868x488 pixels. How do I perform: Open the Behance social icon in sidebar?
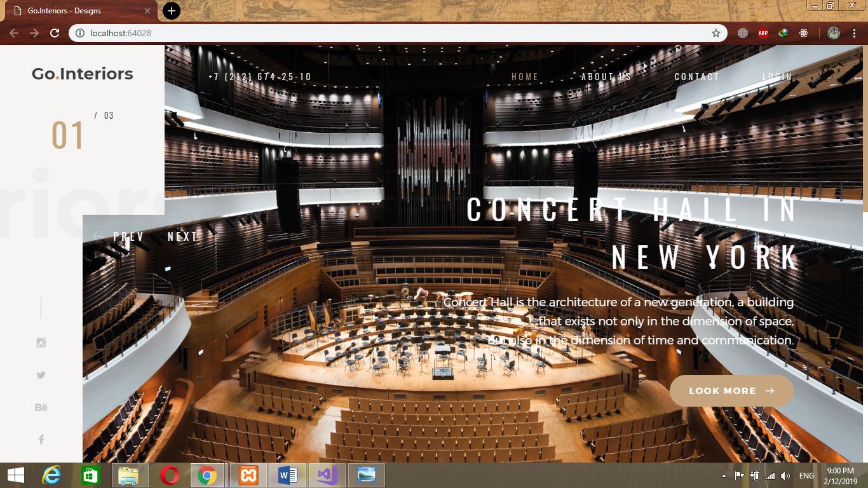click(x=41, y=407)
